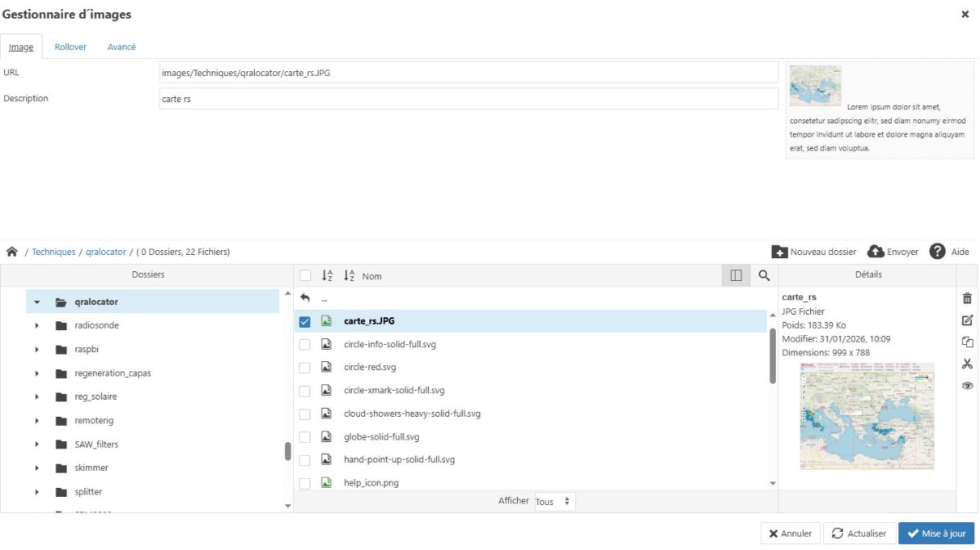Image resolution: width=980 pixels, height=550 pixels.
Task: Expand the skimmer folder arrow
Action: 37,468
